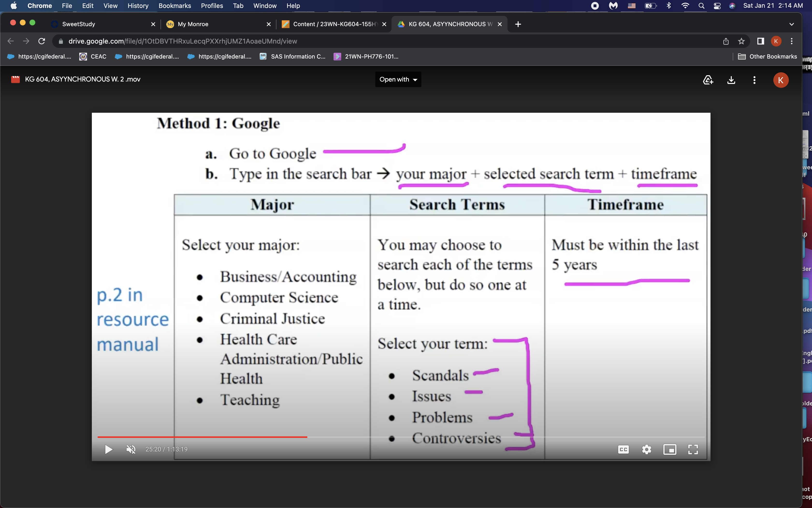Open the 21WN-PH776-101 bookmark

coord(366,56)
